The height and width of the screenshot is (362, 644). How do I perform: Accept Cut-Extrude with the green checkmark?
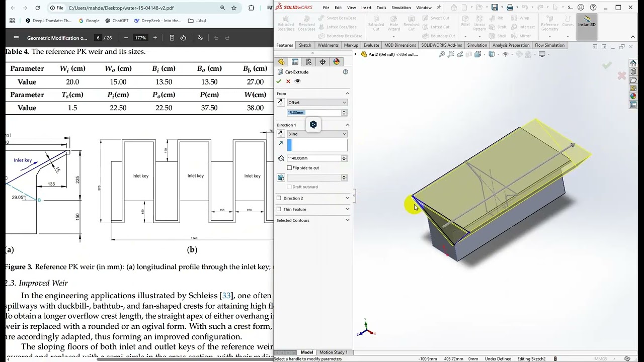point(279,81)
